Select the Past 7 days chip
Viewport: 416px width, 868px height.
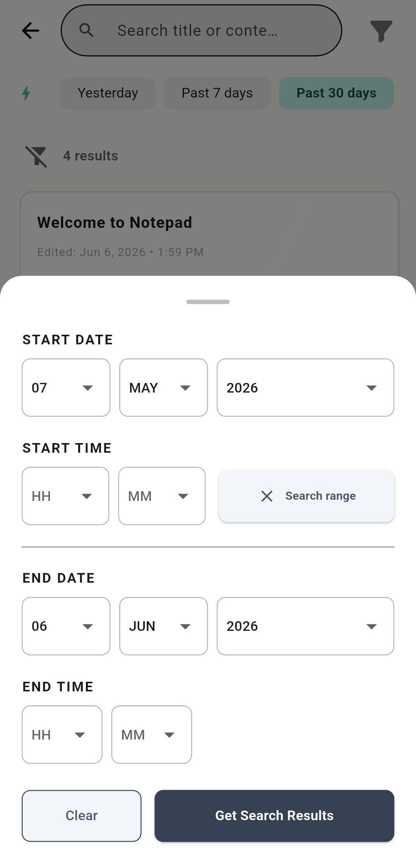pyautogui.click(x=217, y=93)
